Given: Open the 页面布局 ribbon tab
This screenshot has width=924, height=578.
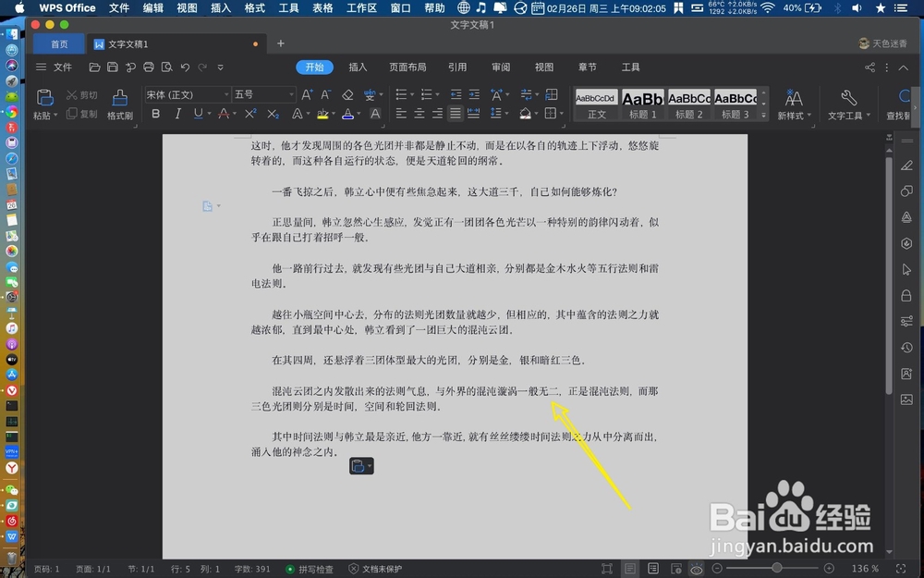Looking at the screenshot, I should point(407,68).
